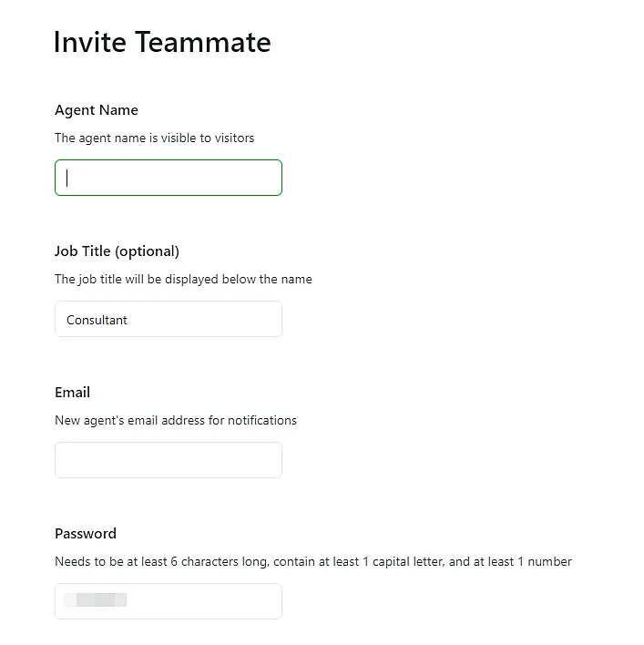Click the "Agent Name" field label

97,110
